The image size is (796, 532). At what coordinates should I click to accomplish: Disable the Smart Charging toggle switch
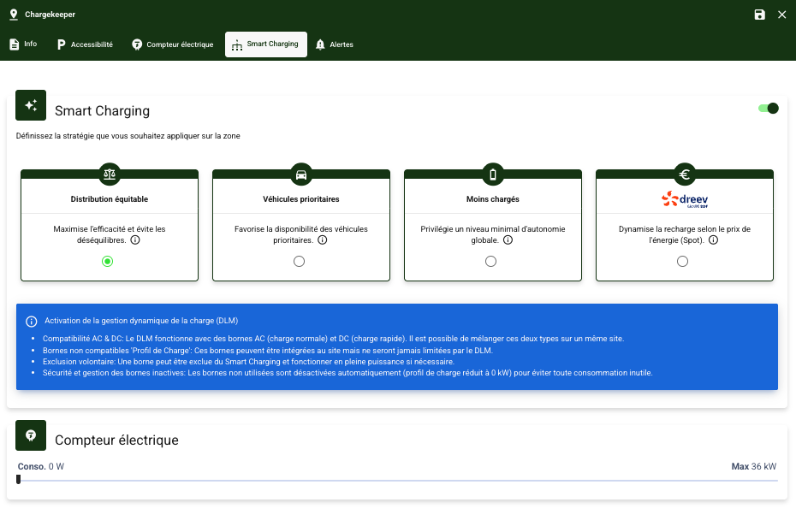pyautogui.click(x=769, y=109)
